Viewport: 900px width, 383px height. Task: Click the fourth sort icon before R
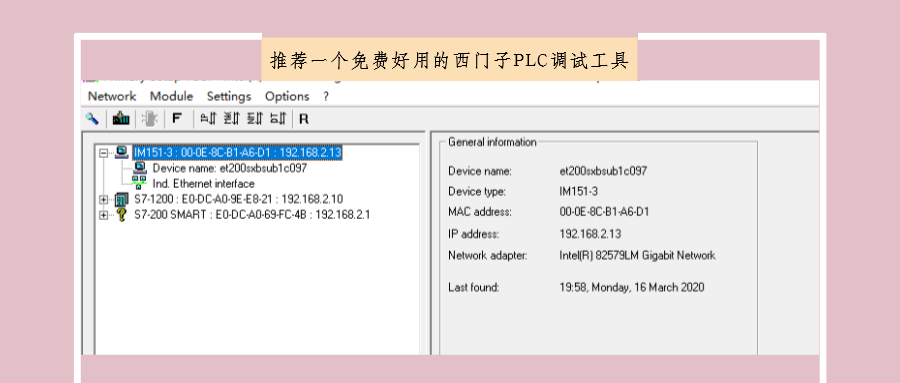point(278,119)
